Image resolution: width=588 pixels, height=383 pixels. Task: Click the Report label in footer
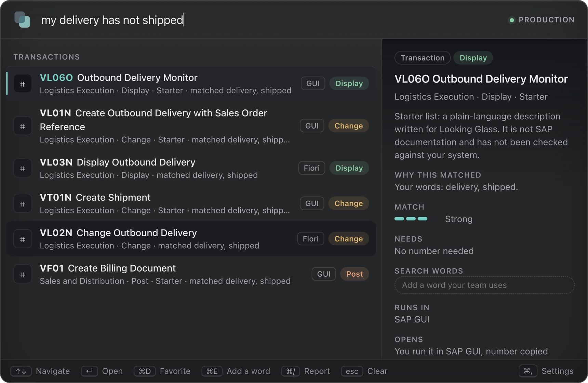pyautogui.click(x=317, y=371)
